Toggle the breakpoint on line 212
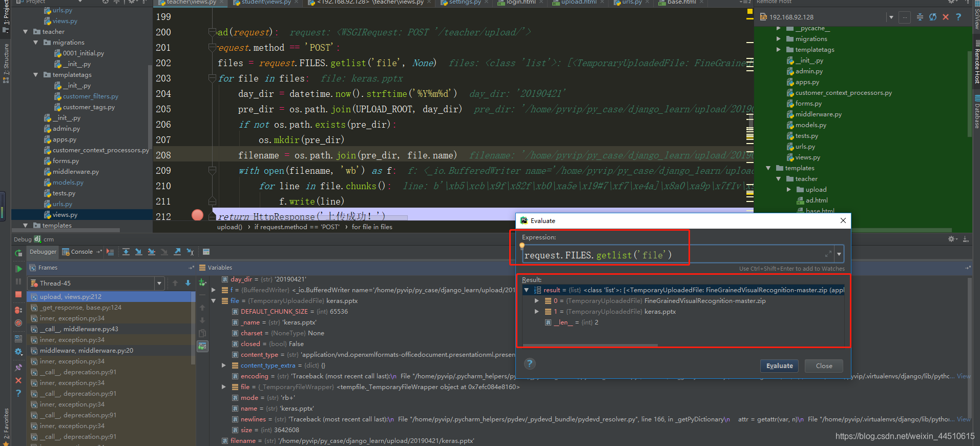 click(197, 215)
